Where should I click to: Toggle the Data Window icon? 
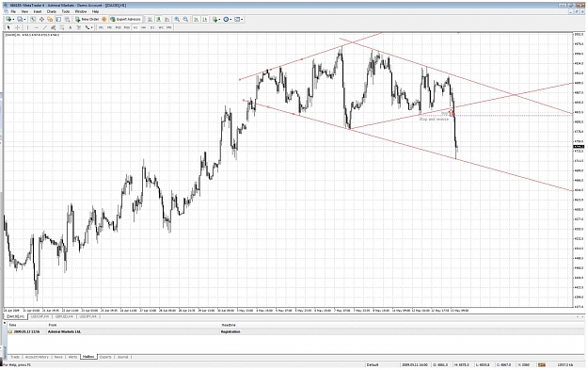coord(41,19)
